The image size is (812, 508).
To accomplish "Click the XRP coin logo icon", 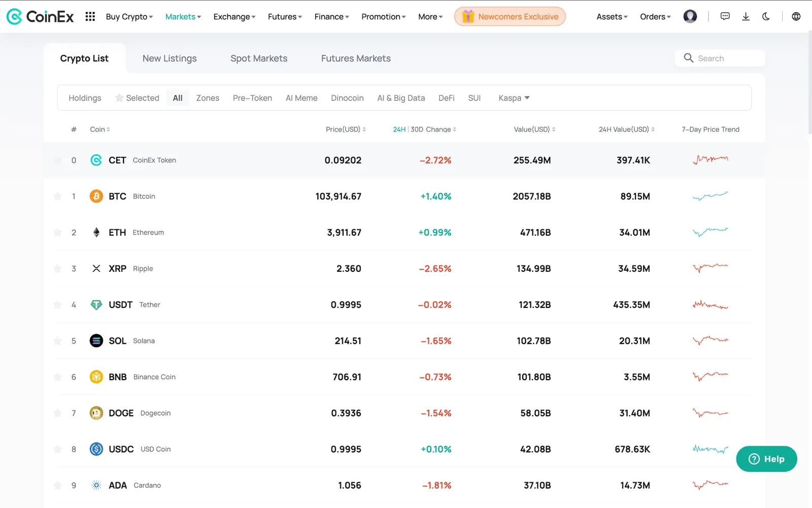I will pyautogui.click(x=96, y=268).
